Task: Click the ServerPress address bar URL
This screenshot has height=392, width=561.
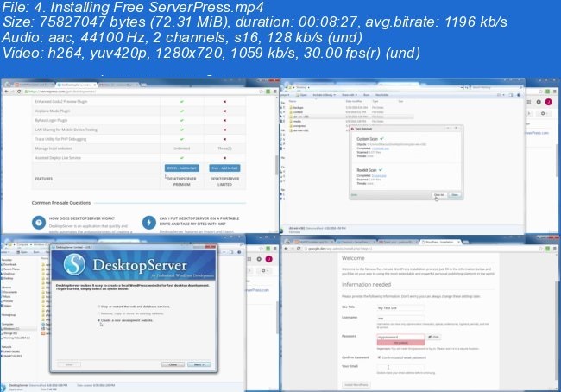Action: point(63,92)
